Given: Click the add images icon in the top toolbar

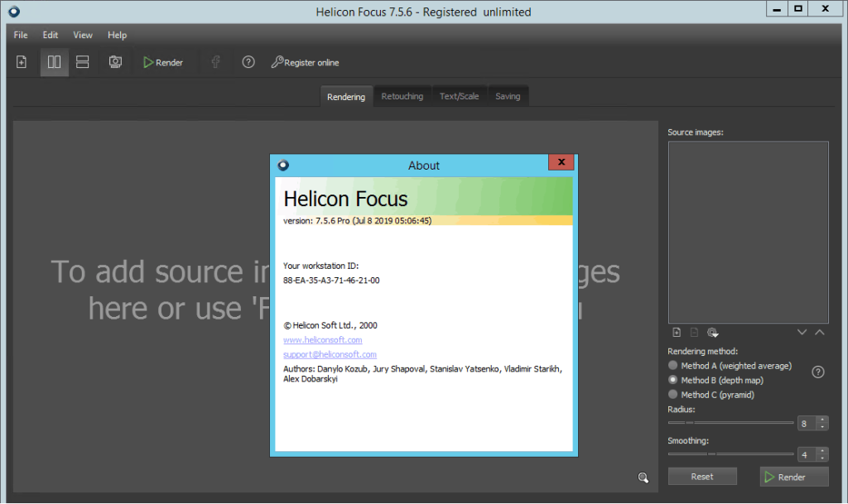Looking at the screenshot, I should [x=22, y=62].
